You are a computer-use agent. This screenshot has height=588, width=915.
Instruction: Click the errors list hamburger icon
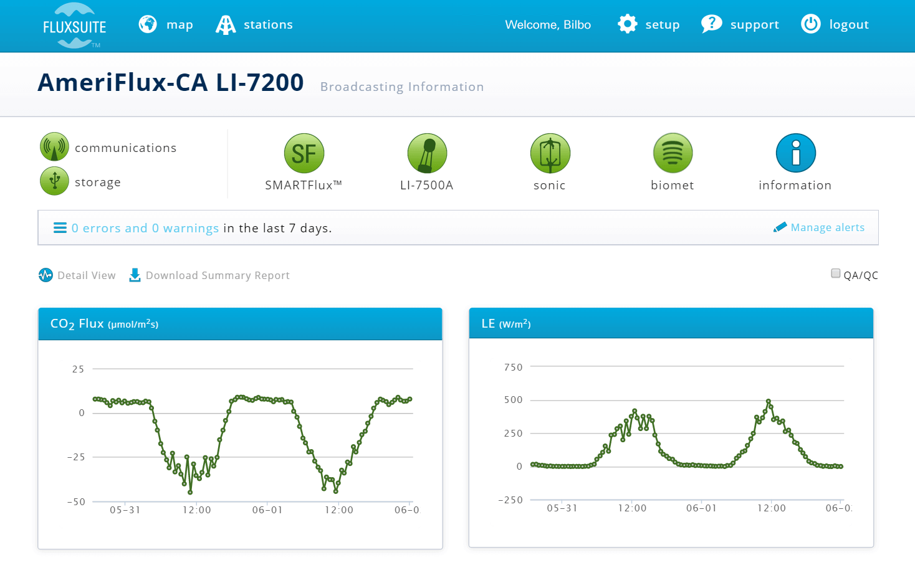[60, 228]
